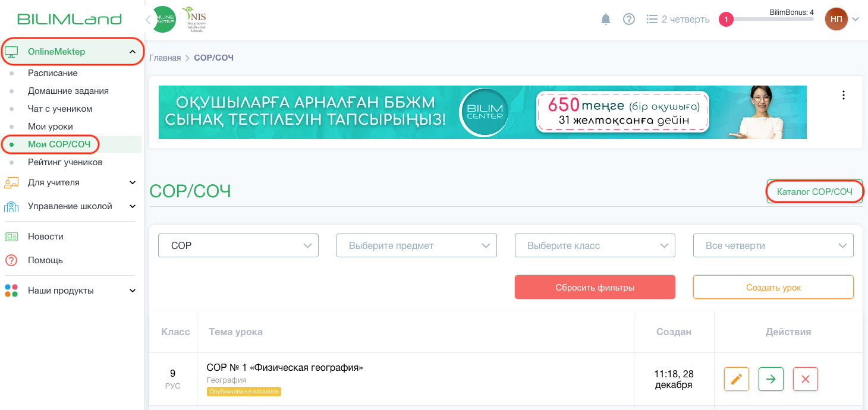Click the BilimLand logo
The width and height of the screenshot is (868, 410).
tap(70, 19)
